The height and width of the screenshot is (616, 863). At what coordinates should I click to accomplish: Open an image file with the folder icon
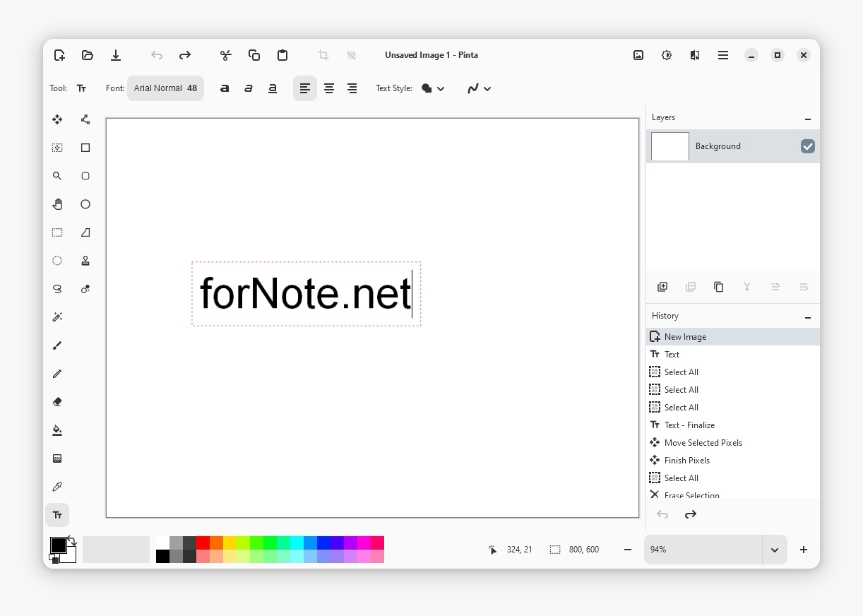88,55
